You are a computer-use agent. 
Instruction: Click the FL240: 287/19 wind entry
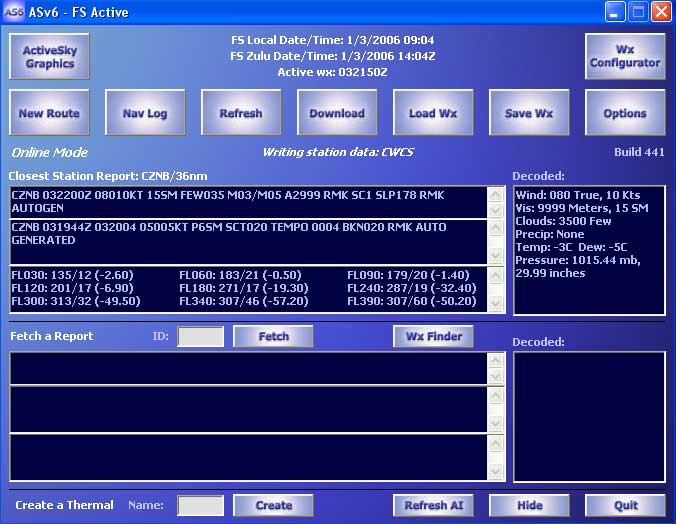pyautogui.click(x=412, y=288)
